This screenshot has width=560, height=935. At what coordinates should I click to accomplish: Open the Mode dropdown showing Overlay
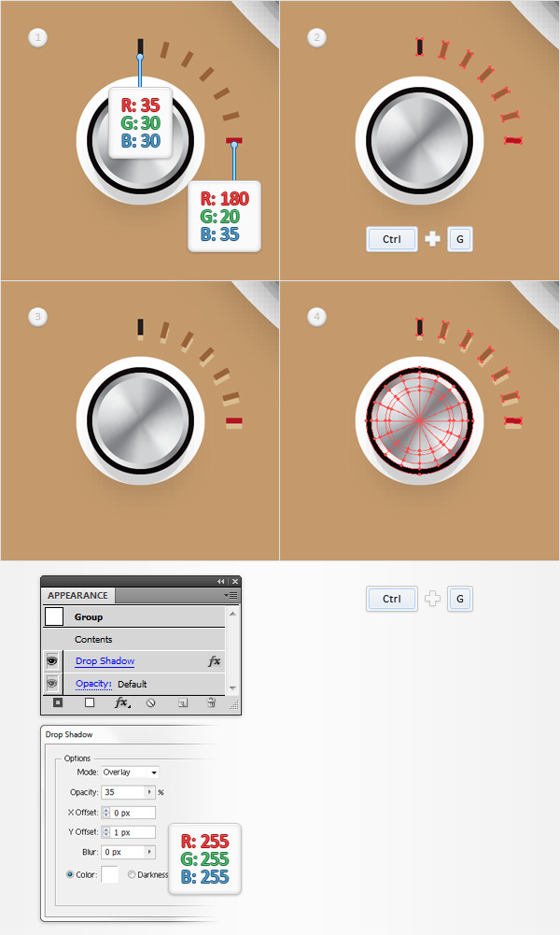click(131, 772)
